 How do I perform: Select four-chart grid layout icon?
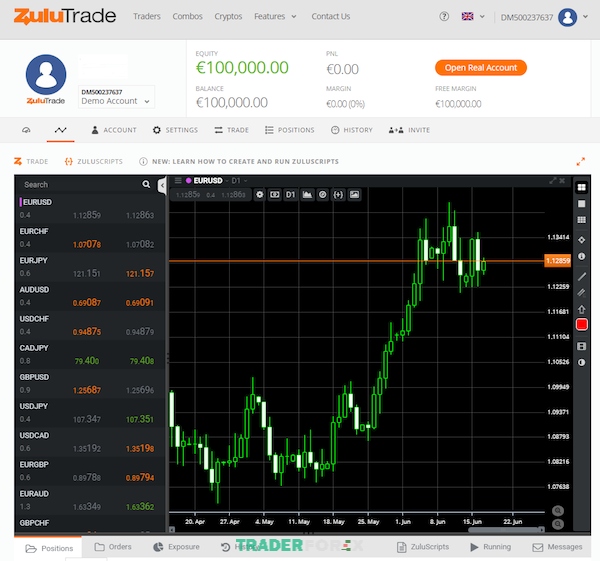coord(581,187)
